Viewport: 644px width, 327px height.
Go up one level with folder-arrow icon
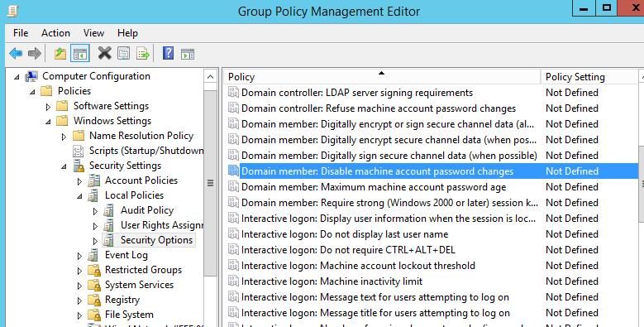pyautogui.click(x=60, y=53)
